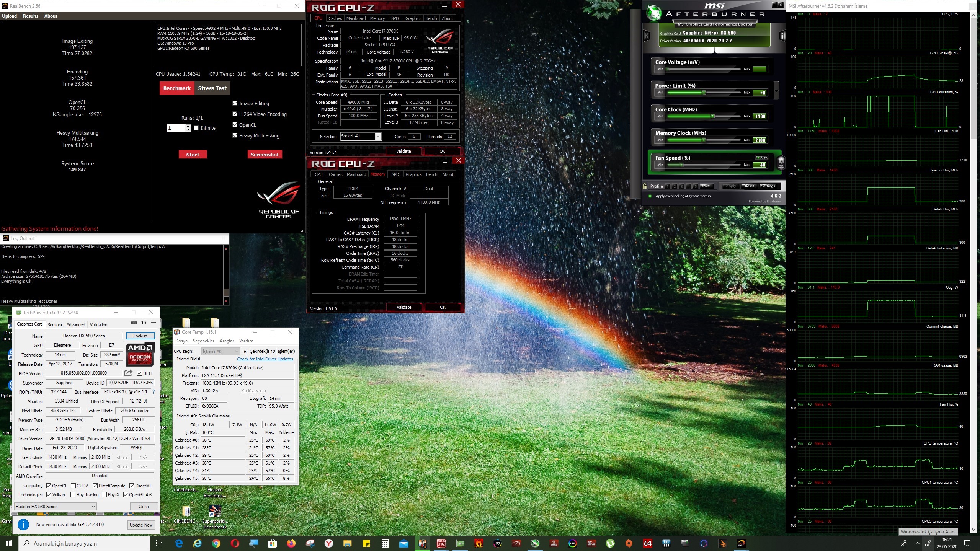Increase the Runs stepper value
This screenshot has width=980, height=551.
(x=188, y=126)
